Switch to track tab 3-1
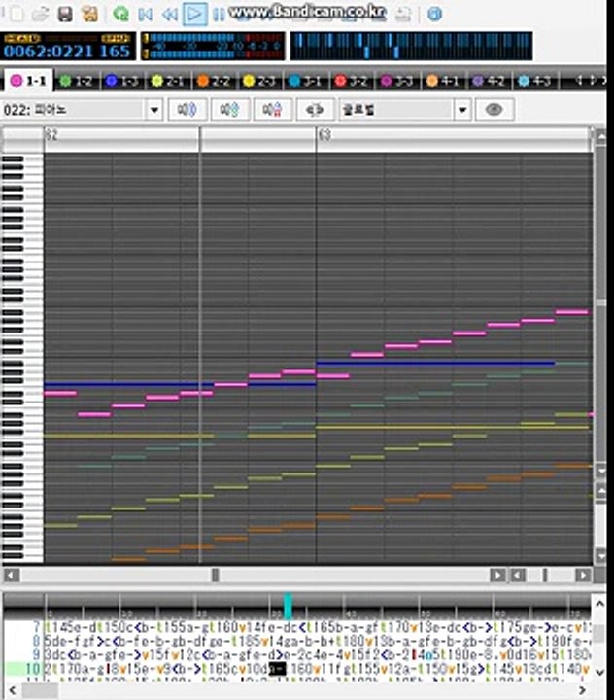This screenshot has height=700, width=614. [x=306, y=81]
